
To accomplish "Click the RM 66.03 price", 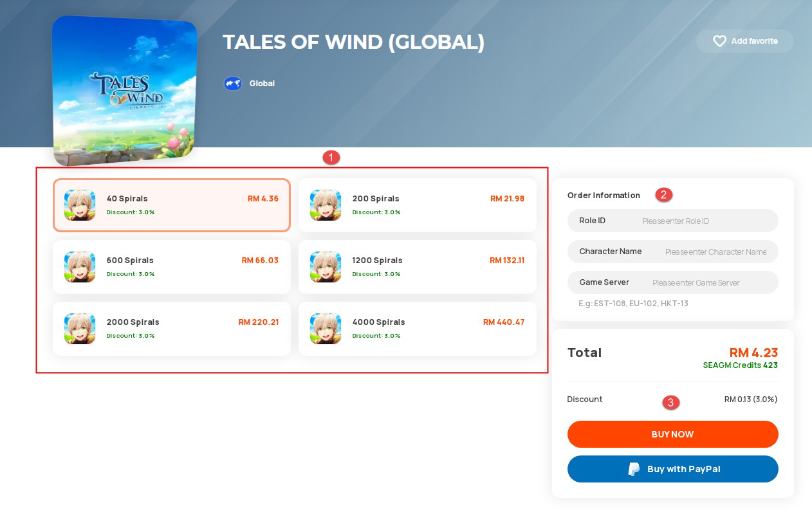I will click(260, 261).
